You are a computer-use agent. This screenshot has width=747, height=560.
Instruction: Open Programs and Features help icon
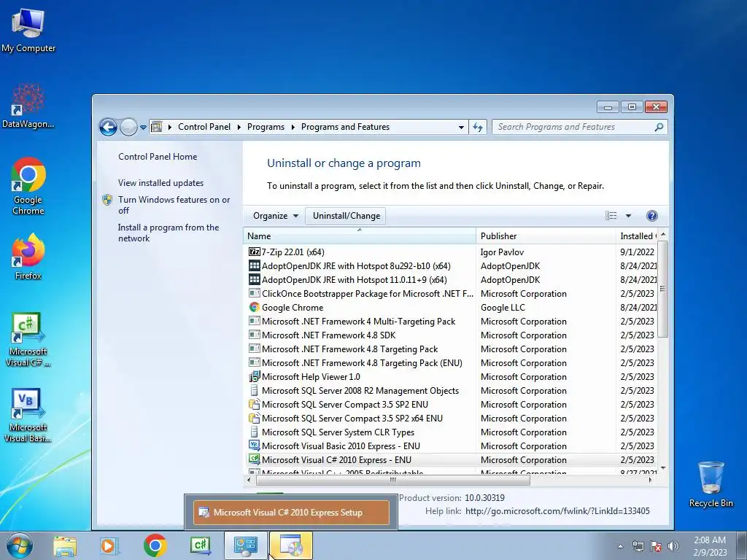click(x=651, y=216)
